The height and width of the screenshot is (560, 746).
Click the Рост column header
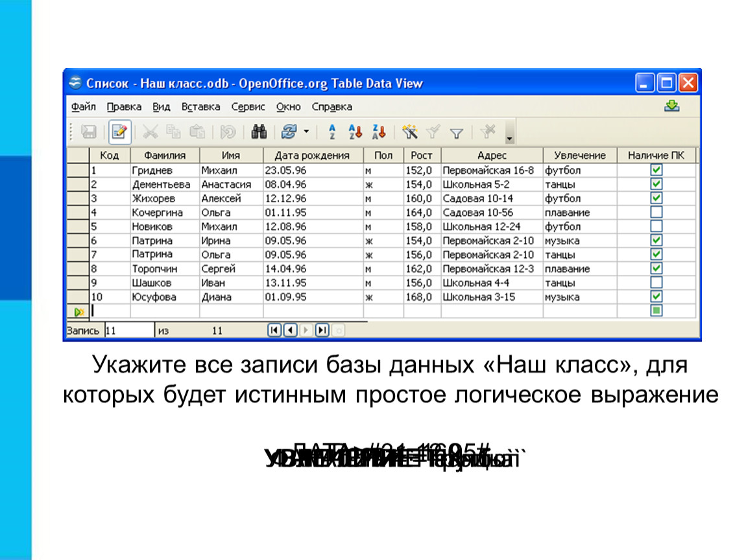click(422, 156)
